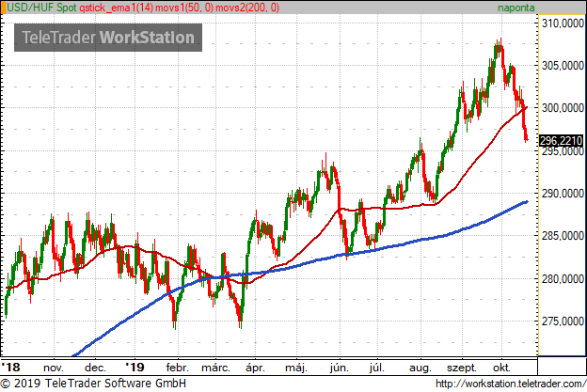Click the jún. month label
Image resolution: width=587 pixels, height=392 pixels.
[340, 368]
